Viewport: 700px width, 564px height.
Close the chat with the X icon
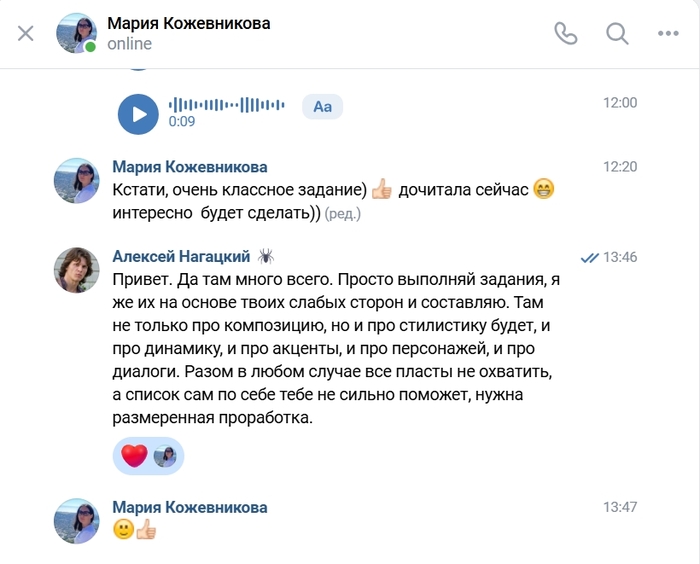point(26,33)
